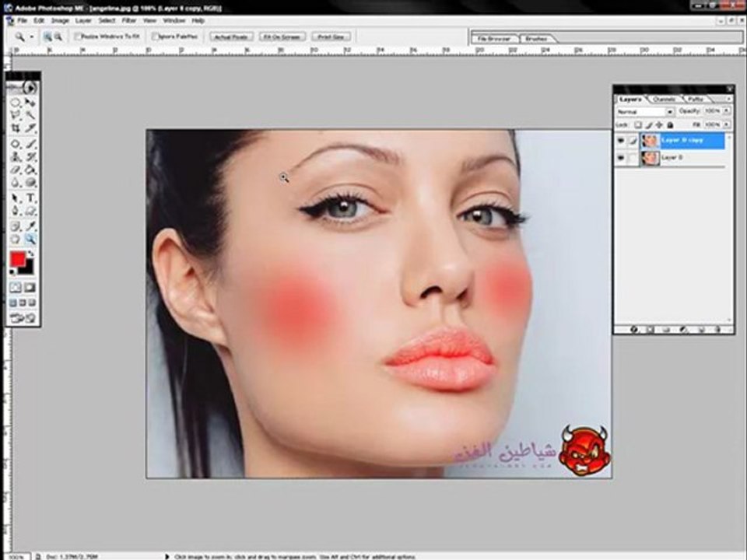This screenshot has width=747, height=560.
Task: Hide the Layer 0 layer
Action: (x=621, y=158)
